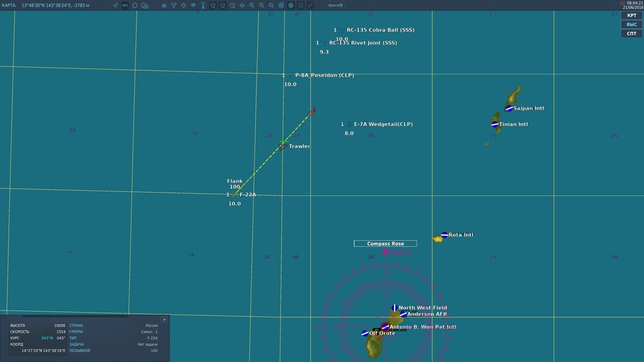
Task: Click the plain circle icon in toolbar
Action: [x=135, y=5]
